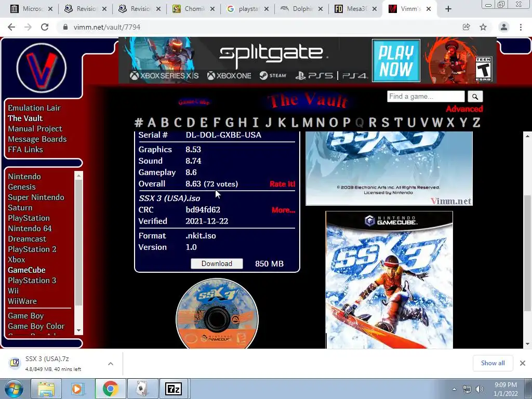Screen dimensions: 532x399
Task: Reload the page with the refresh icon
Action: click(45, 27)
